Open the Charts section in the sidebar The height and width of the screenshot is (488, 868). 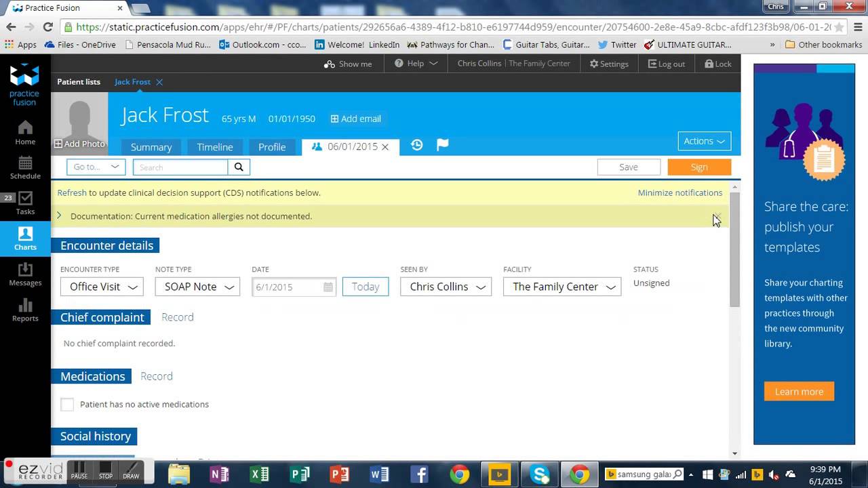(25, 239)
